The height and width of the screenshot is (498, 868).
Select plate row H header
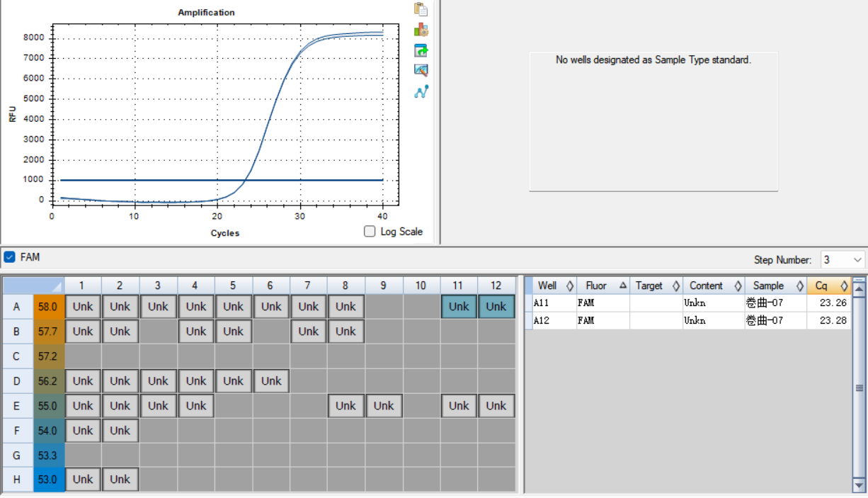[x=17, y=480]
